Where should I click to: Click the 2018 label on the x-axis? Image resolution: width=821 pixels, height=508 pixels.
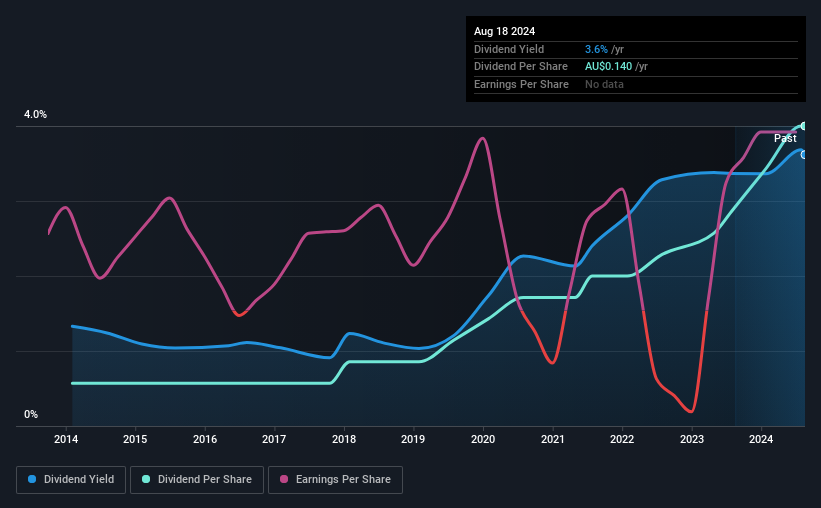(x=344, y=439)
